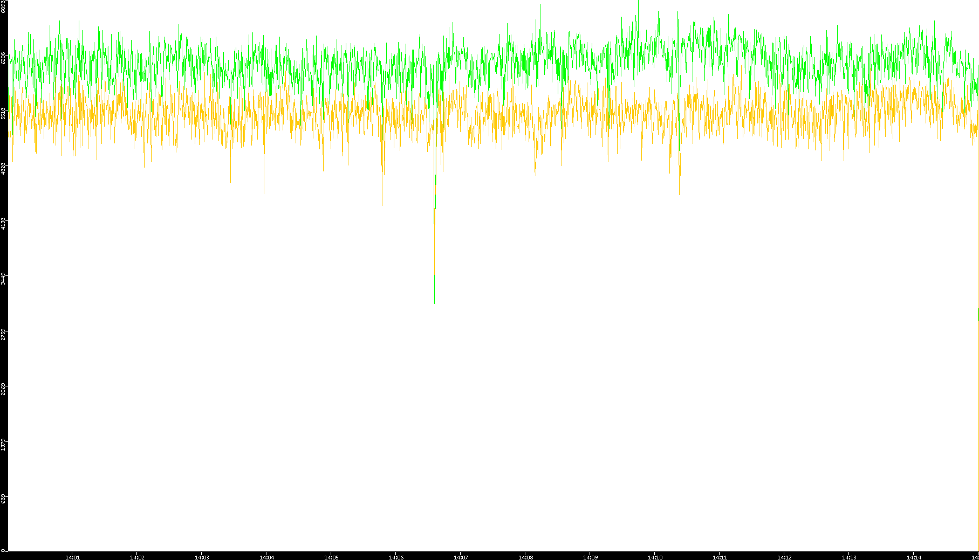Click the 6208 value on the vertical axis
979x560 pixels.
point(3,58)
